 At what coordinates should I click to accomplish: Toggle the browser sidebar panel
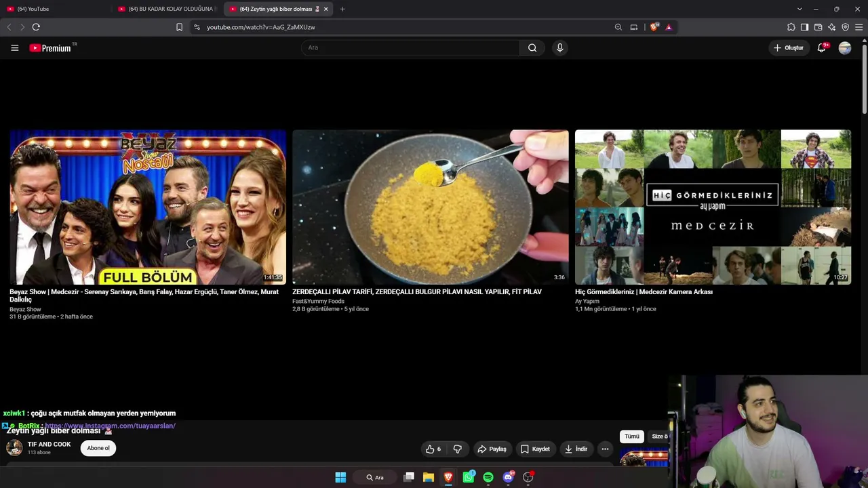[804, 27]
